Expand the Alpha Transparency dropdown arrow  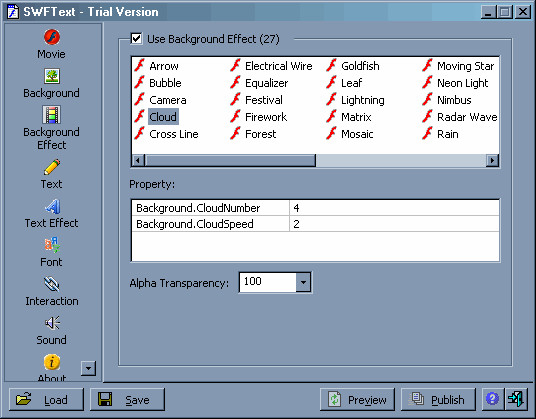[303, 283]
